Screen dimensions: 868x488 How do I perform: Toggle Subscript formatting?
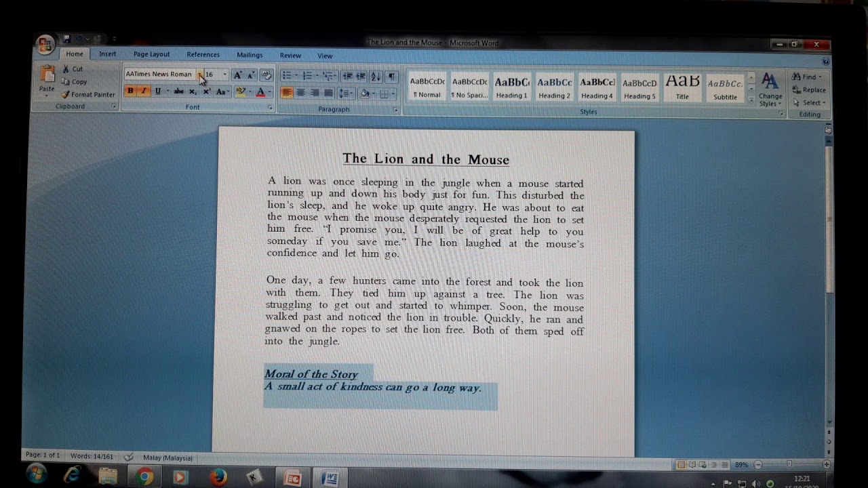193,91
